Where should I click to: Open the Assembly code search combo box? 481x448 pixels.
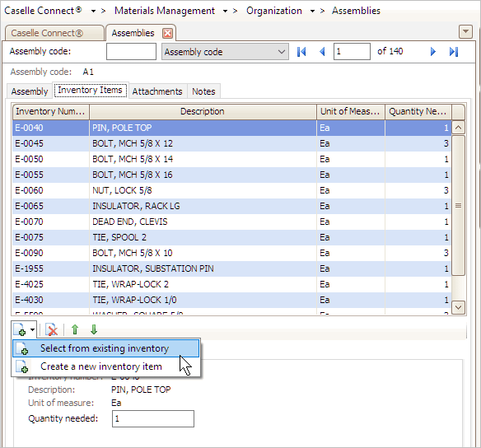click(x=225, y=52)
